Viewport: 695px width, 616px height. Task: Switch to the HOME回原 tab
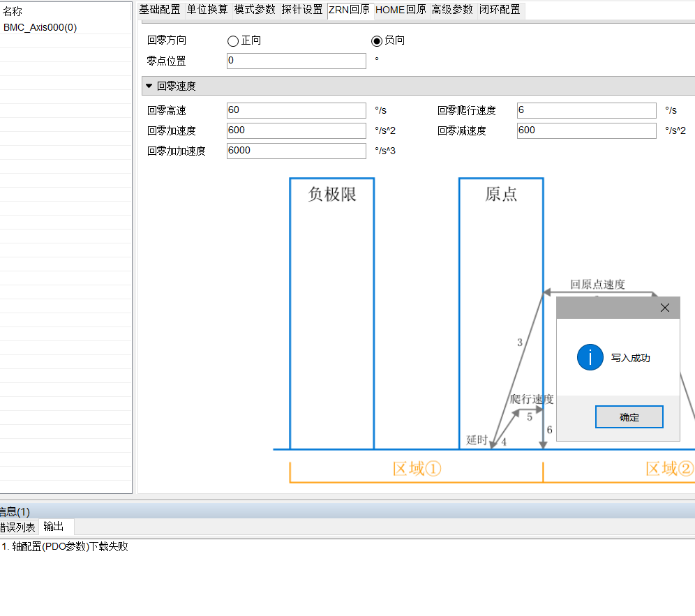tap(401, 10)
